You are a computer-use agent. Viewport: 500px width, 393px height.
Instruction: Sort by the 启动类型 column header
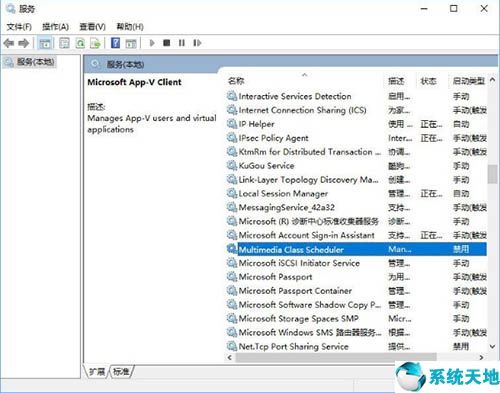click(x=469, y=81)
